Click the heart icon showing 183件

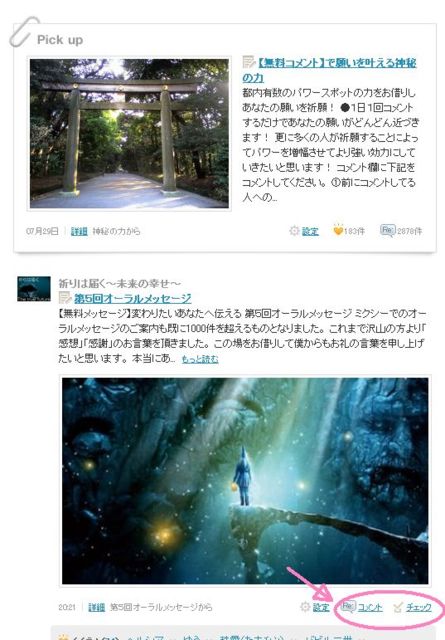click(x=338, y=230)
